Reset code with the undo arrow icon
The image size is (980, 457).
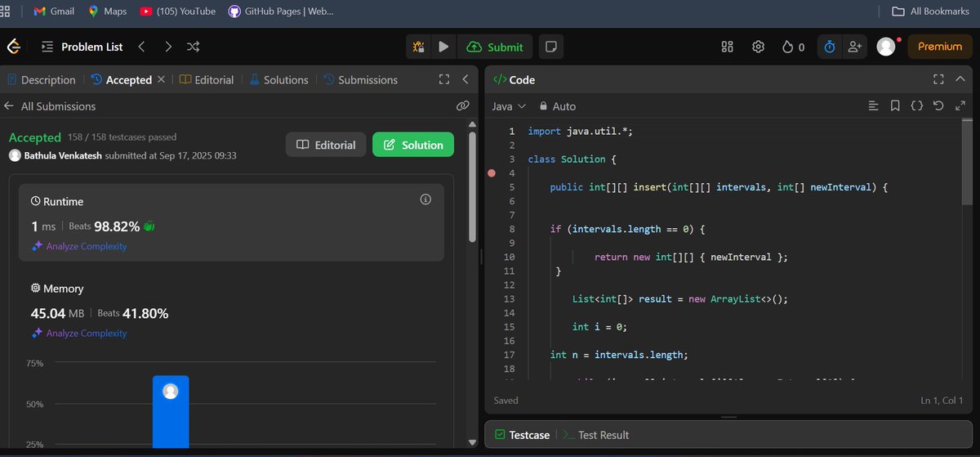938,105
